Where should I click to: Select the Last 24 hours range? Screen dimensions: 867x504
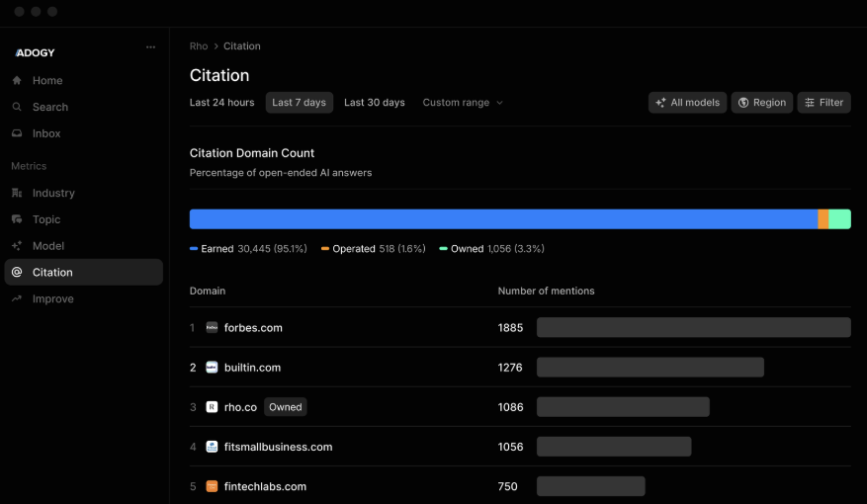pyautogui.click(x=221, y=103)
